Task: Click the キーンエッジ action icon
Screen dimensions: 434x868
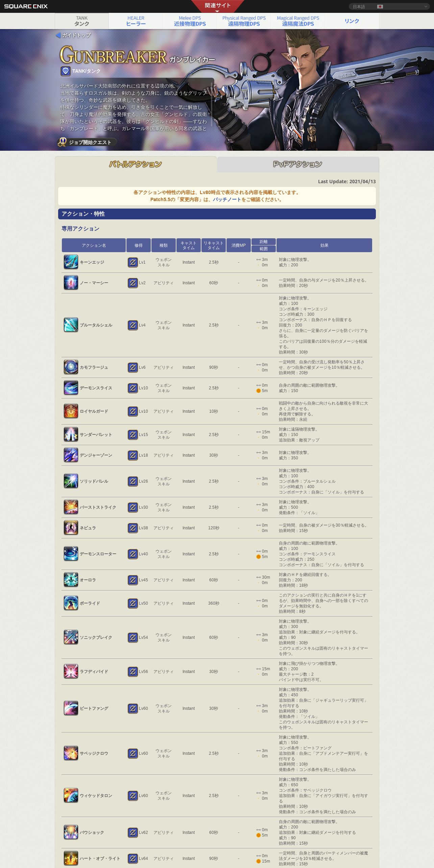Action: point(71,262)
